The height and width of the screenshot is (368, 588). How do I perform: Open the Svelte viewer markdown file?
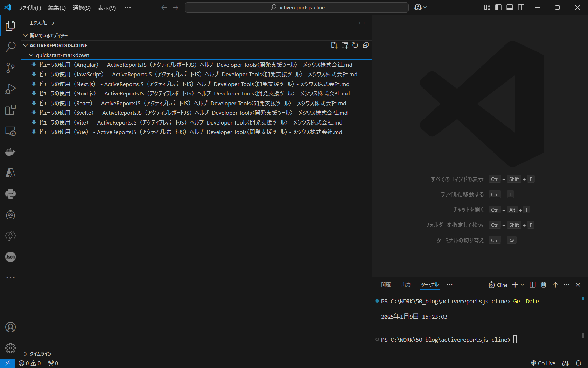tap(196, 113)
